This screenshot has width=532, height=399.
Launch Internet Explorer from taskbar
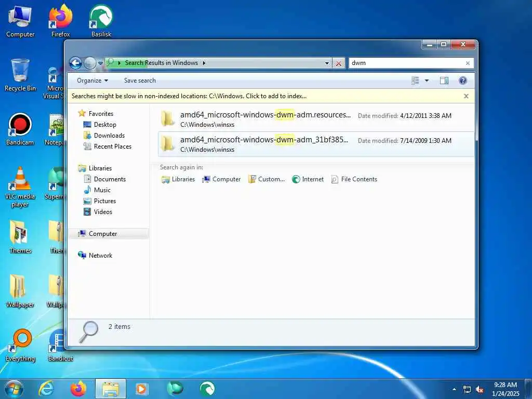(x=46, y=389)
